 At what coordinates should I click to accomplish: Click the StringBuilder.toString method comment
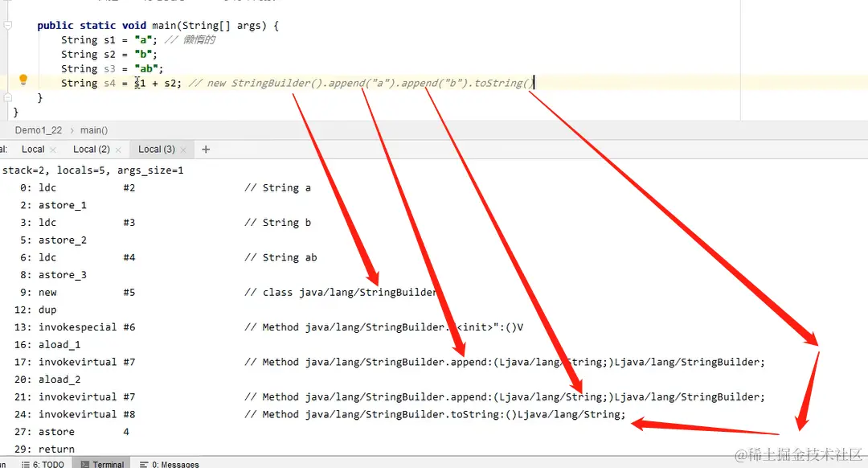click(x=435, y=414)
